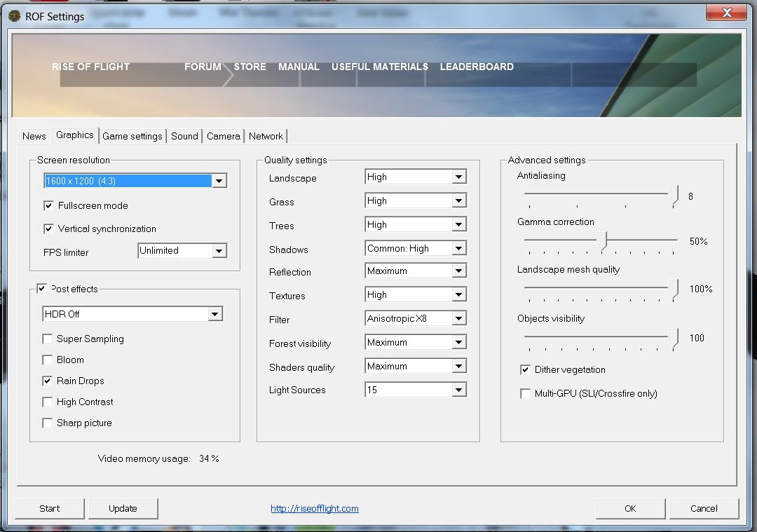Click the Video memory usage 34 % value
Screen dimensions: 757x532
coord(209,458)
